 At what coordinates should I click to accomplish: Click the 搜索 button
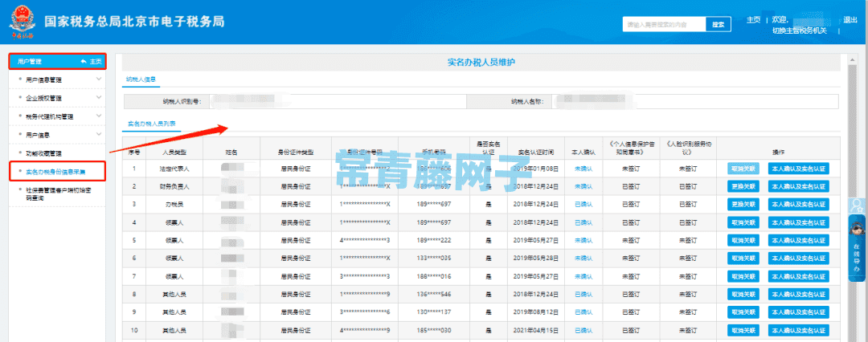click(x=718, y=24)
